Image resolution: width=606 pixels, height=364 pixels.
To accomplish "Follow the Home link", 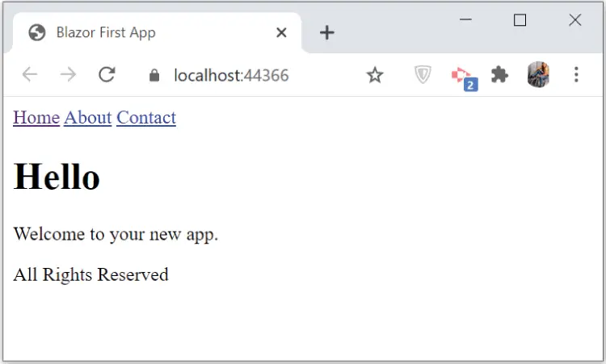I will (x=36, y=118).
